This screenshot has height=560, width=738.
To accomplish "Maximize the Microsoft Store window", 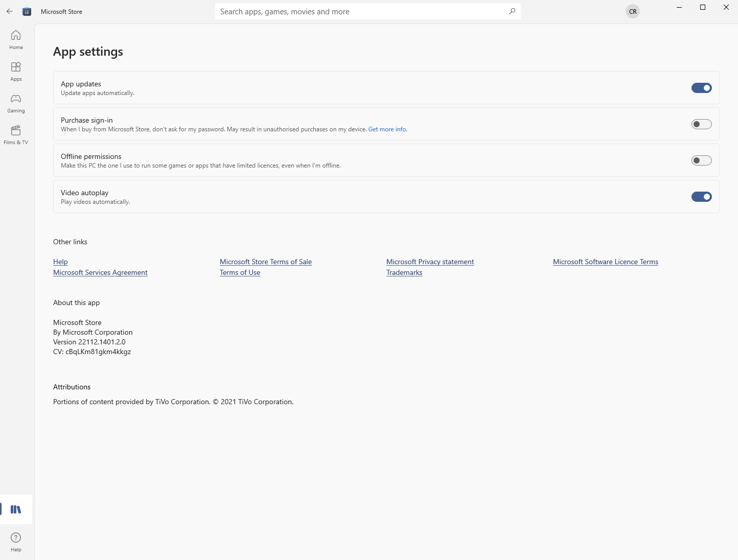I will (703, 7).
